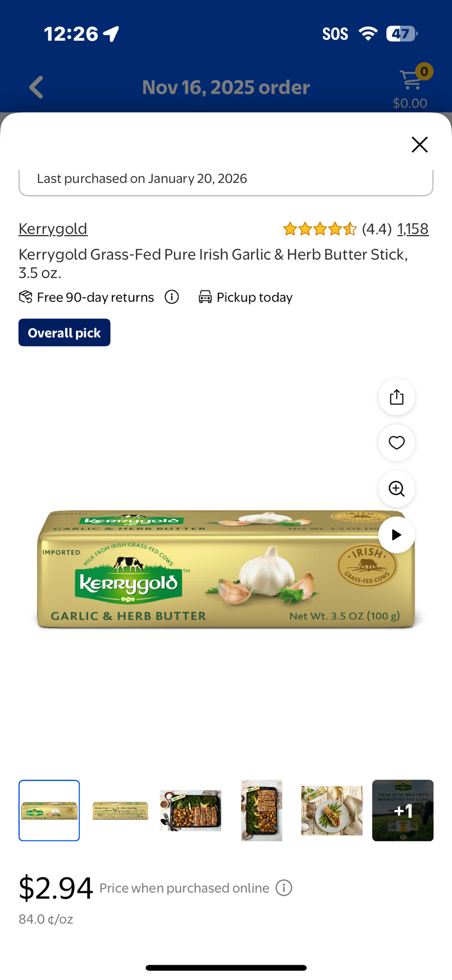Select the first butter package thumbnail

(x=49, y=810)
